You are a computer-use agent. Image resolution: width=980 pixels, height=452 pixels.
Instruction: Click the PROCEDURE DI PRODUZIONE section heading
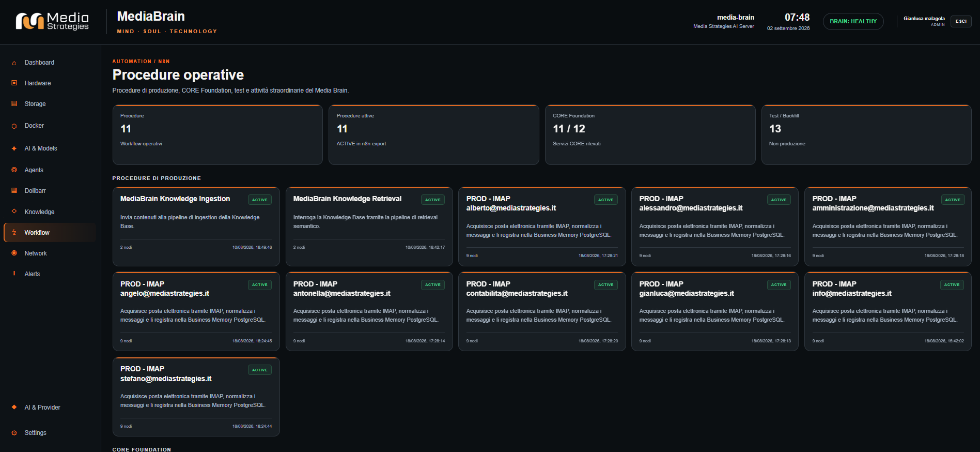(x=157, y=178)
